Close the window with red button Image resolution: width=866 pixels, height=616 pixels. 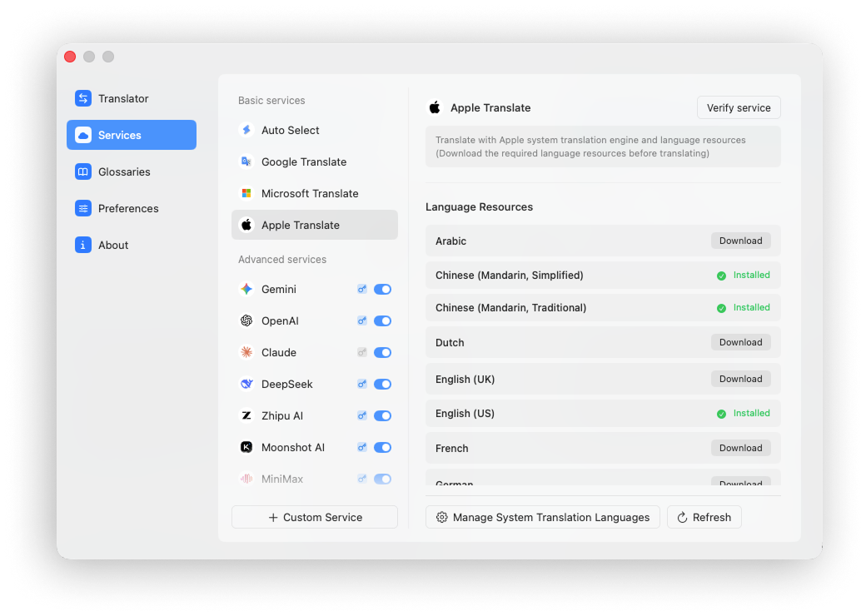70,57
